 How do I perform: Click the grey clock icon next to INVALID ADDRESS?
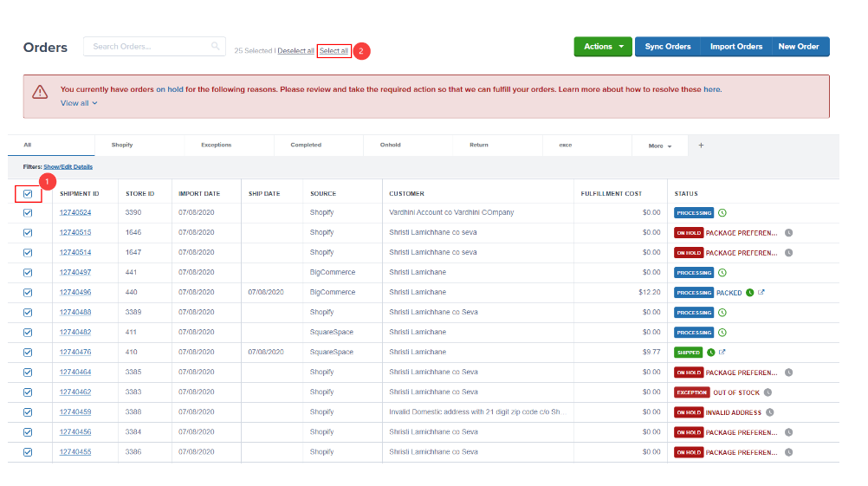[770, 412]
